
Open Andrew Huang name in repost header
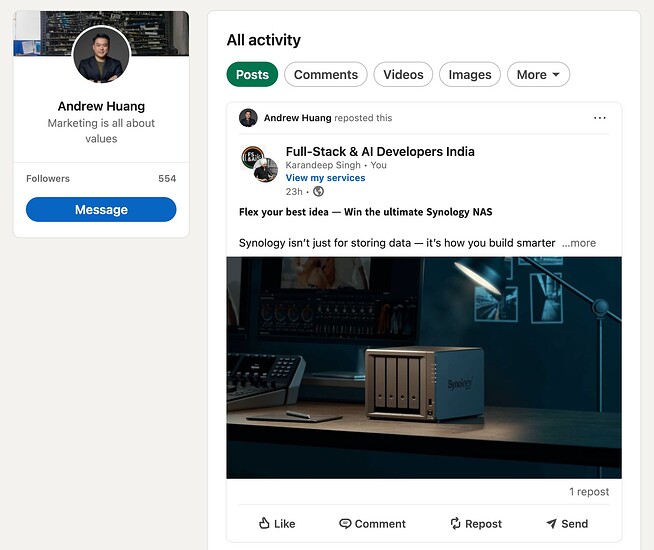click(297, 118)
